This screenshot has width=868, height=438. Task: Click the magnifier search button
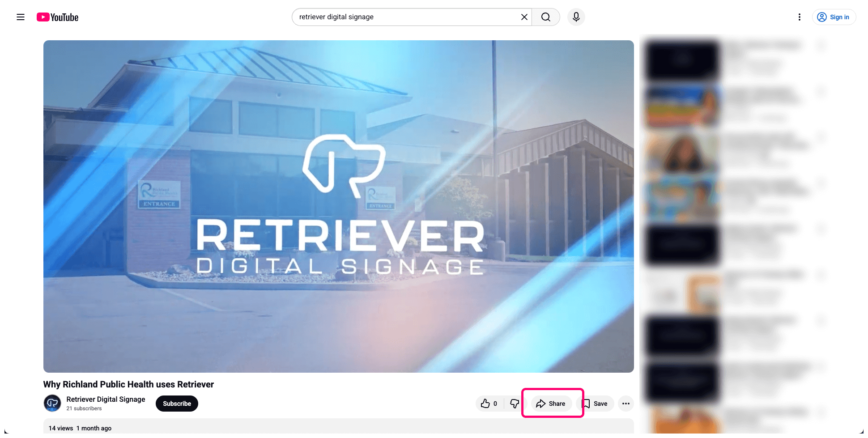pyautogui.click(x=546, y=17)
